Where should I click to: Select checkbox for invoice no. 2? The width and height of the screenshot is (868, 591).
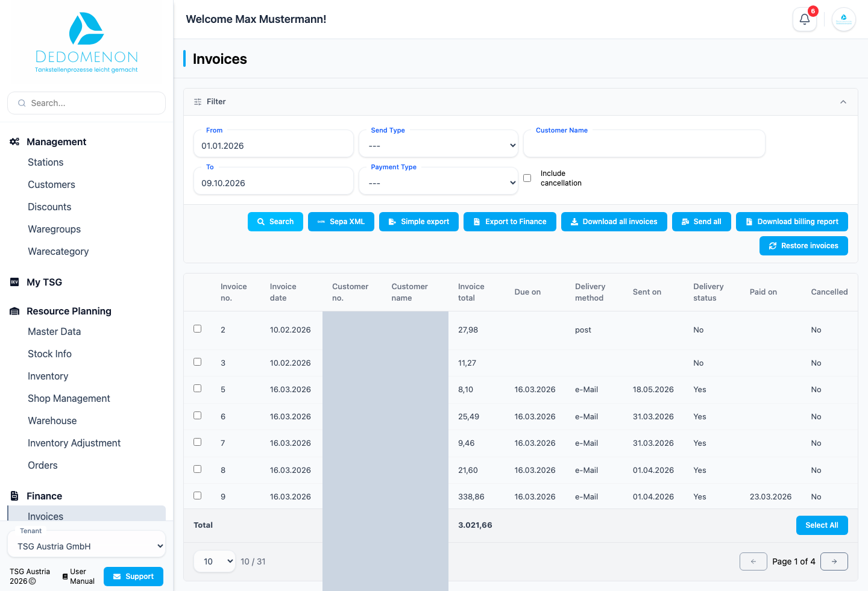pos(197,329)
